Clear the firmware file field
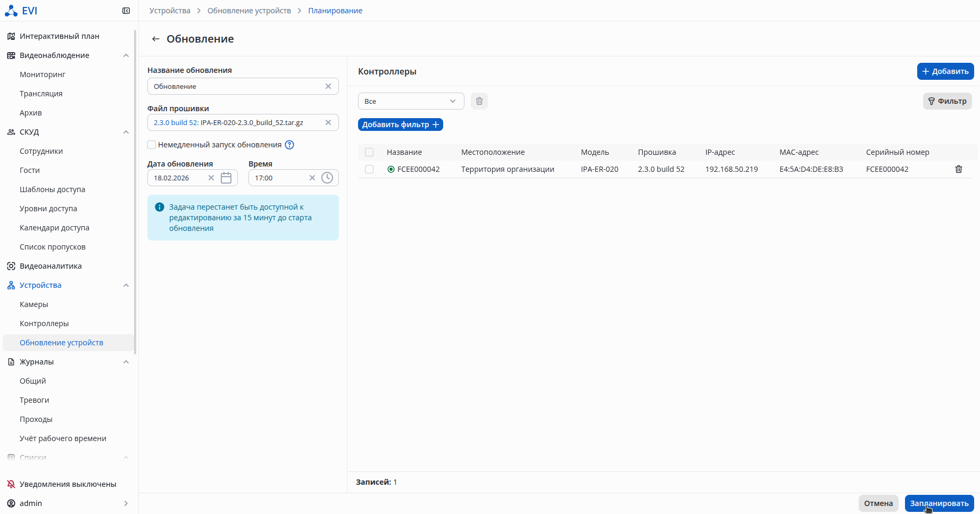The width and height of the screenshot is (980, 514). (328, 122)
